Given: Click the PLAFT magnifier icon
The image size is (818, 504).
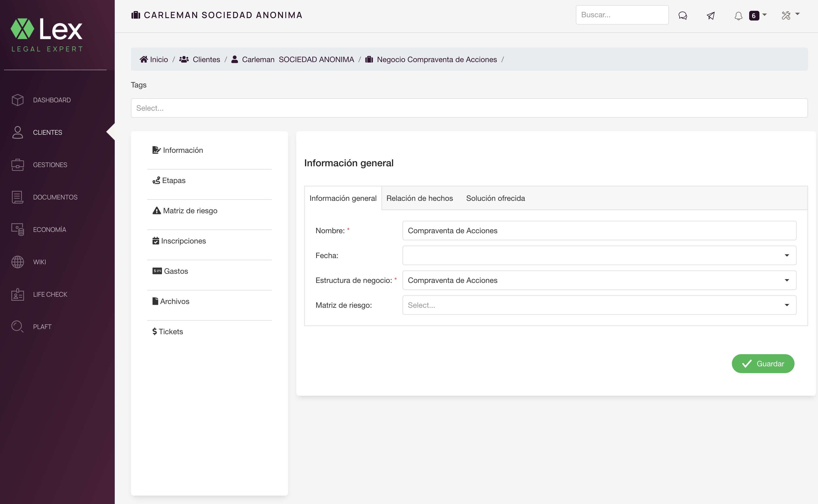Looking at the screenshot, I should coord(17,327).
